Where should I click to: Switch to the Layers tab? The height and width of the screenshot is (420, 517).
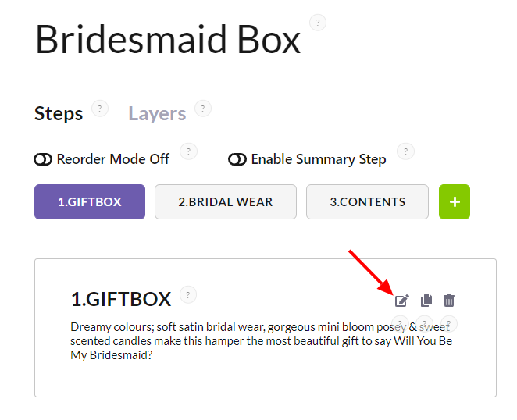tap(157, 114)
